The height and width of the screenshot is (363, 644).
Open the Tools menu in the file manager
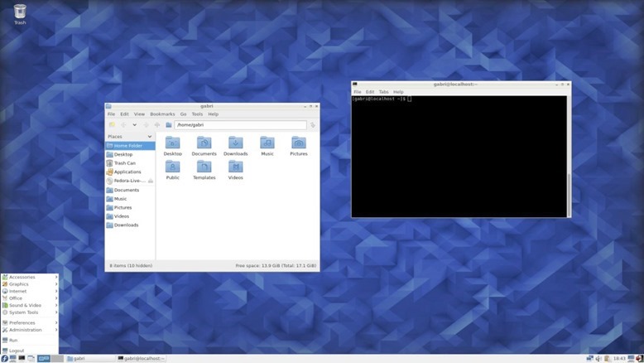[197, 114]
